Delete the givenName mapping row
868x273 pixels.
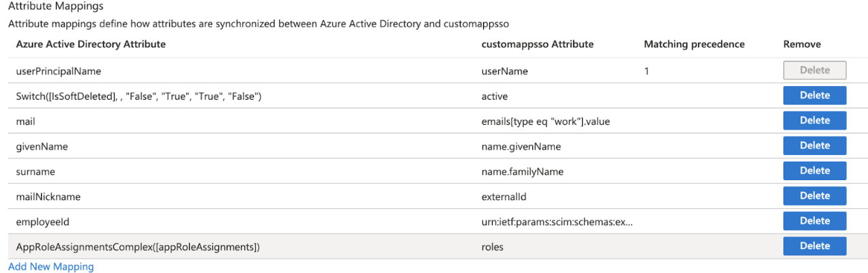814,145
